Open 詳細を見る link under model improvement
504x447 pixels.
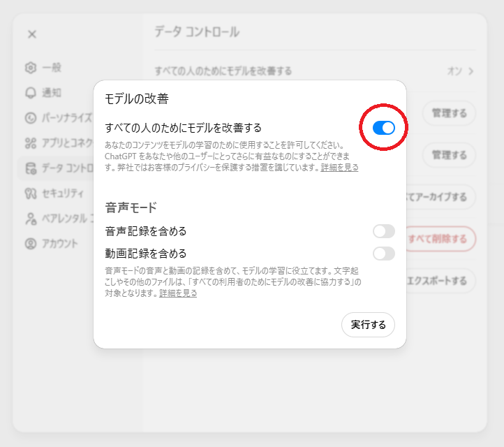tap(340, 168)
